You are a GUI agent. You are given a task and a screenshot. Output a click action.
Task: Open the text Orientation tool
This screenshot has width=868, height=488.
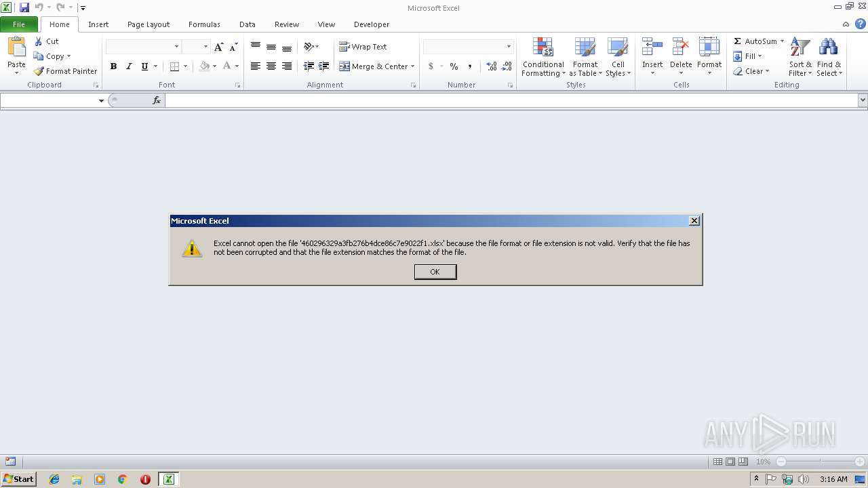click(311, 47)
